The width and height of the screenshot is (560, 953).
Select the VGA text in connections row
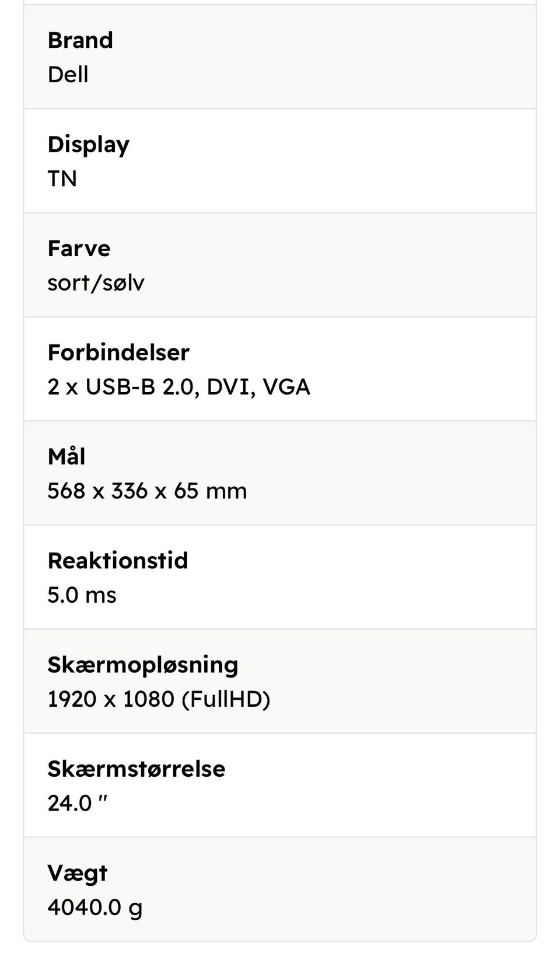[286, 387]
